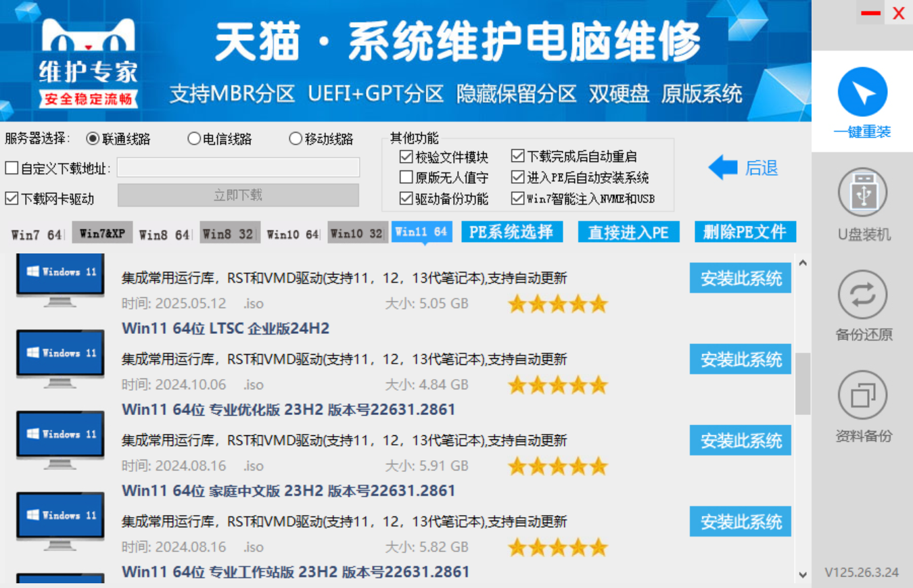Toggle the 校验文件模块 checkbox

[x=406, y=157]
